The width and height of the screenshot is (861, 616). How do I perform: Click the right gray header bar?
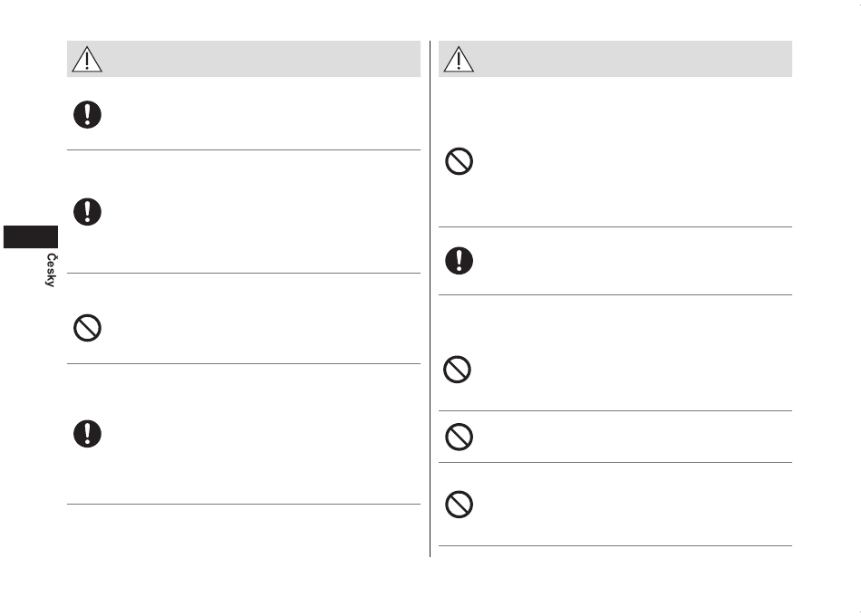615,59
